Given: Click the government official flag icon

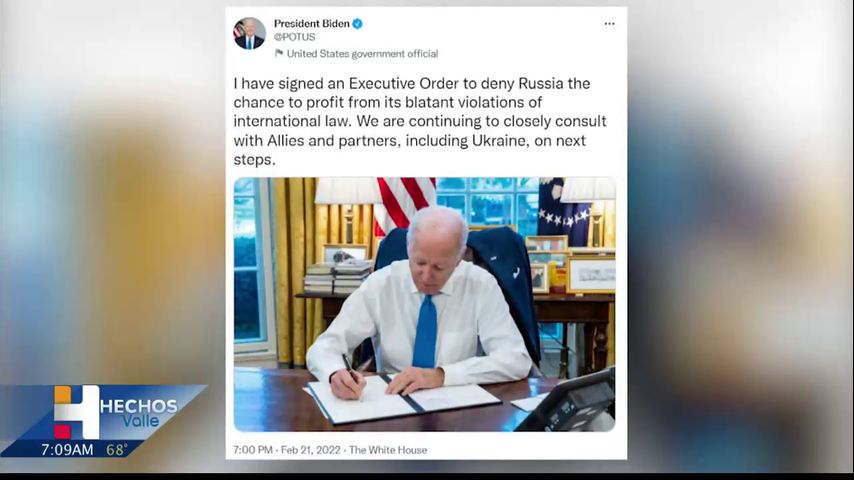Looking at the screenshot, I should 279,53.
